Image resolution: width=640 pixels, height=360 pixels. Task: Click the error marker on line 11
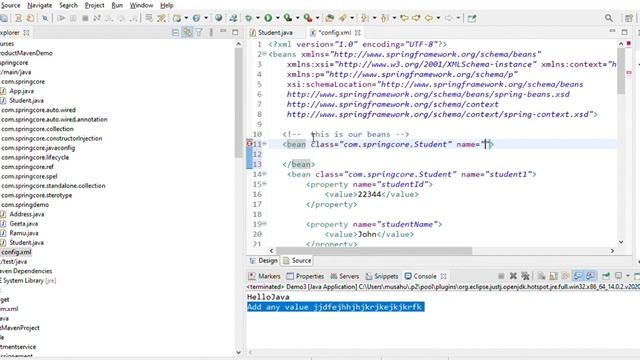[x=249, y=144]
